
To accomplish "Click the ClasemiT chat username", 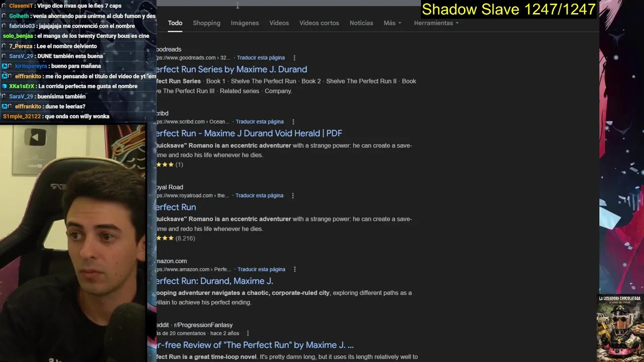I will click(x=21, y=6).
